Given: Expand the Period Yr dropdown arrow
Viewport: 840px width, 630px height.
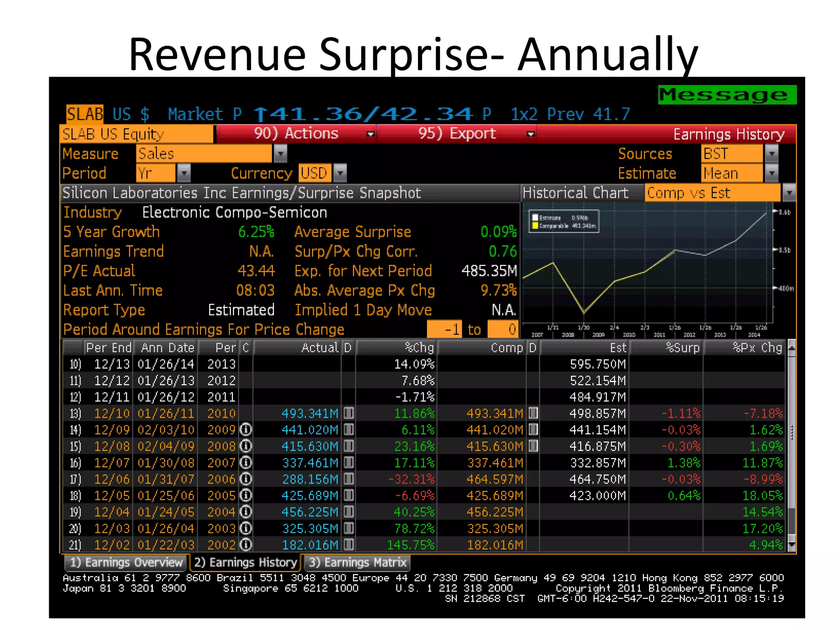Looking at the screenshot, I should pyautogui.click(x=184, y=173).
